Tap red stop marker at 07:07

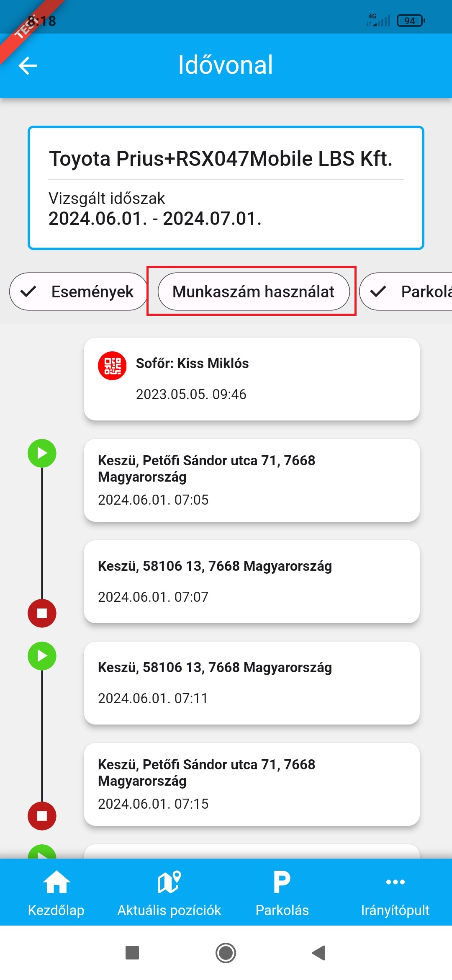pos(42,613)
